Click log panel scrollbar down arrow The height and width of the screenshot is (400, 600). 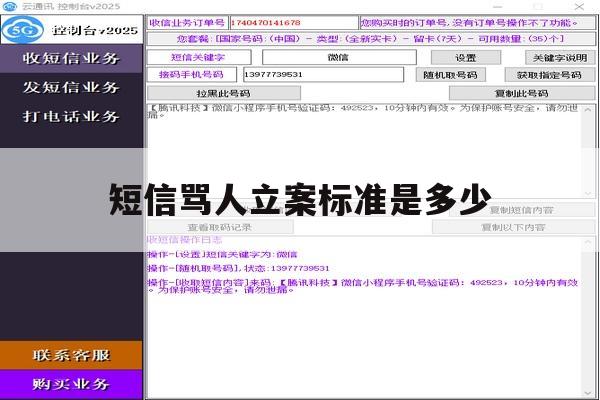click(x=588, y=393)
